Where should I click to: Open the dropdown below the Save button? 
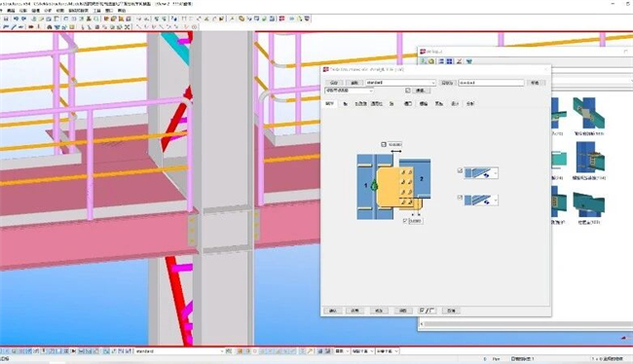[x=350, y=91]
